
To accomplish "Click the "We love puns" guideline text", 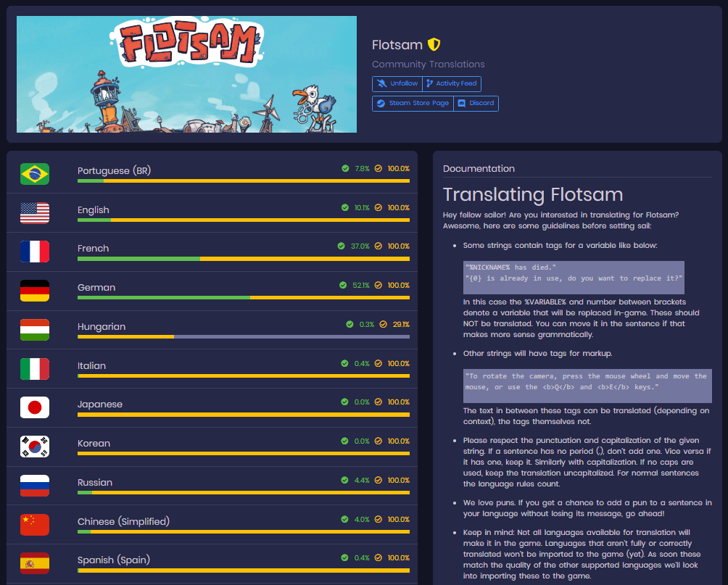I will [x=587, y=508].
